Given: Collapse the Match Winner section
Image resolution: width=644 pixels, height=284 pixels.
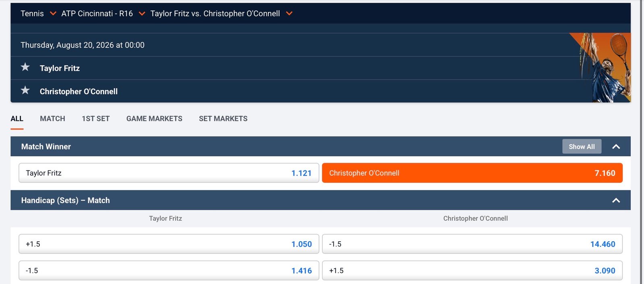Looking at the screenshot, I should (x=616, y=147).
